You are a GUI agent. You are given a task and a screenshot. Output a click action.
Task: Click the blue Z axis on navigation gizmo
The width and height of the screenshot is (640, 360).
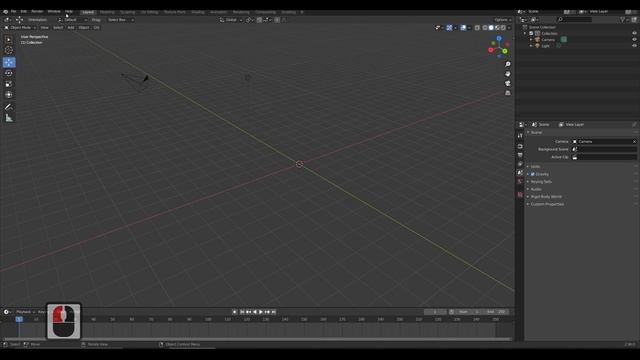499,38
